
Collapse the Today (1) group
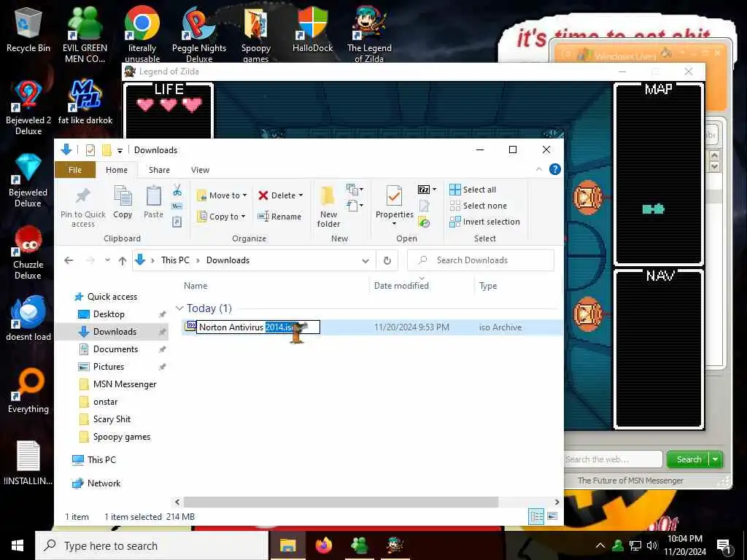(x=179, y=308)
